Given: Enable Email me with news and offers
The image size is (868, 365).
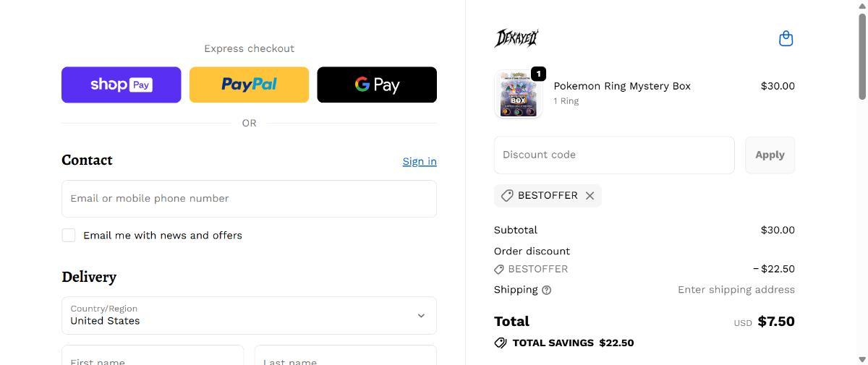Looking at the screenshot, I should 69,235.
